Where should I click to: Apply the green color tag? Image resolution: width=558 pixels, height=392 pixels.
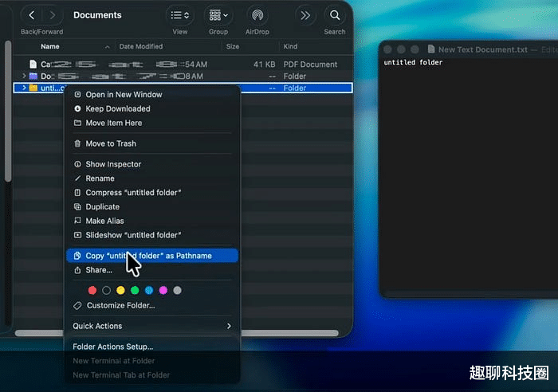pos(135,290)
